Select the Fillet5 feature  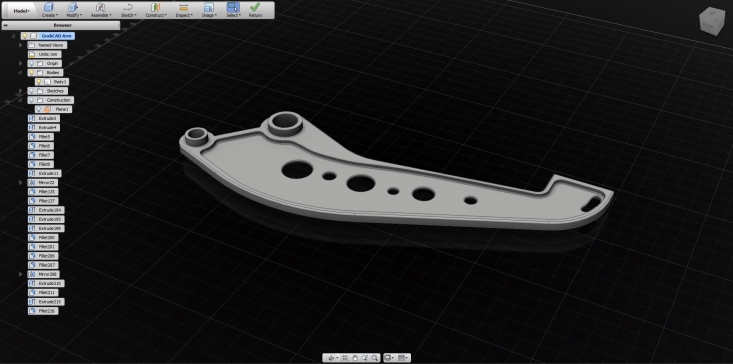click(41, 136)
